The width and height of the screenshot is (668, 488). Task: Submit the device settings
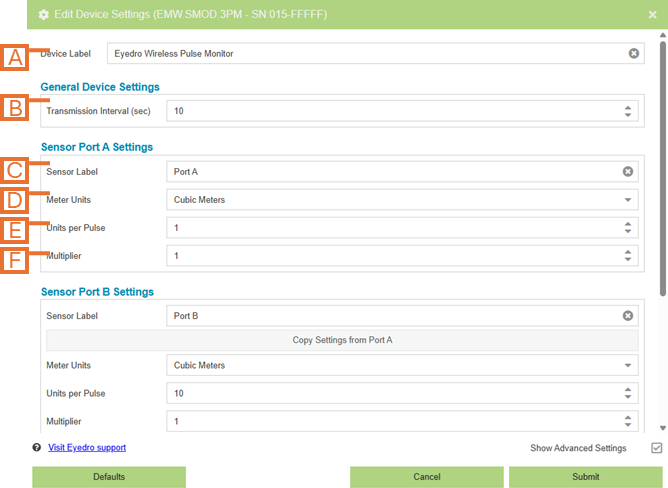click(586, 477)
